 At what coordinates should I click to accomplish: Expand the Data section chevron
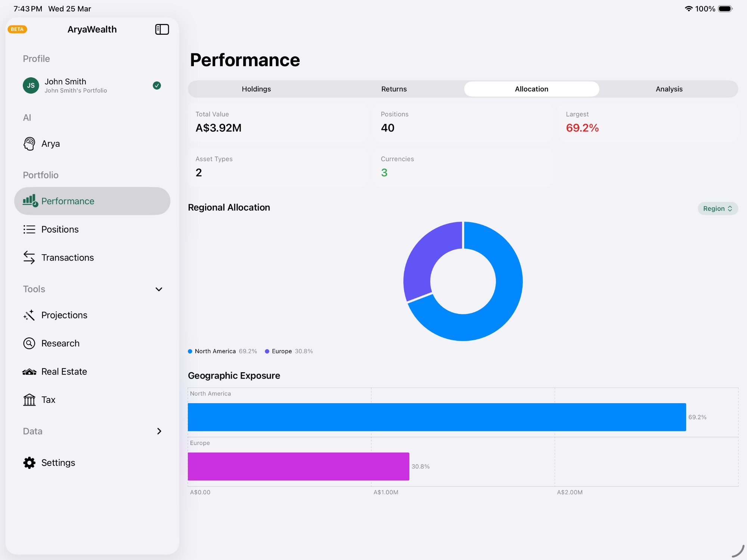(x=159, y=431)
